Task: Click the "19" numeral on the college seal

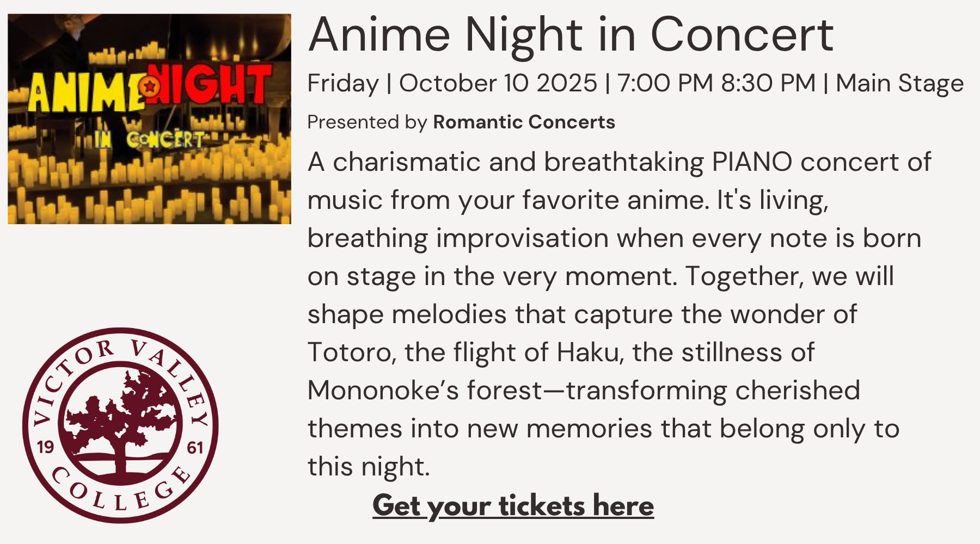Action: pyautogui.click(x=45, y=447)
